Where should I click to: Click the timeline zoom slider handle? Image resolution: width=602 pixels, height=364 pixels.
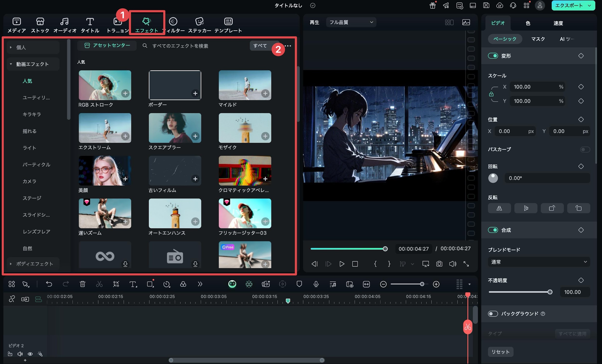422,284
